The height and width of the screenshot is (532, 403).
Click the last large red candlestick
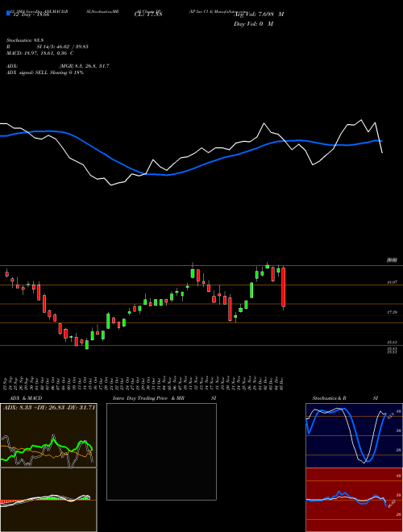coord(283,288)
